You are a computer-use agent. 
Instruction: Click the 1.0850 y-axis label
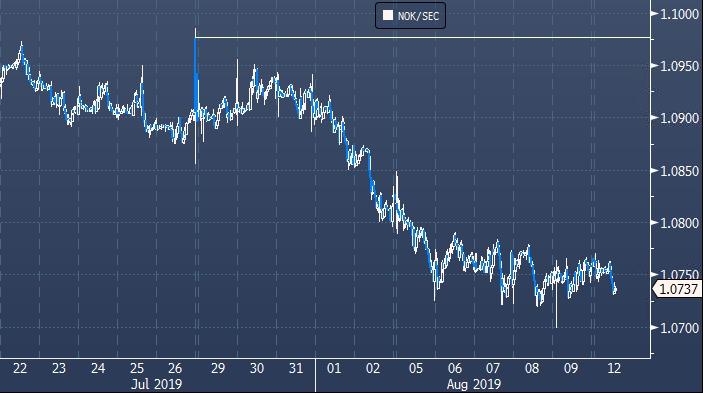point(680,171)
